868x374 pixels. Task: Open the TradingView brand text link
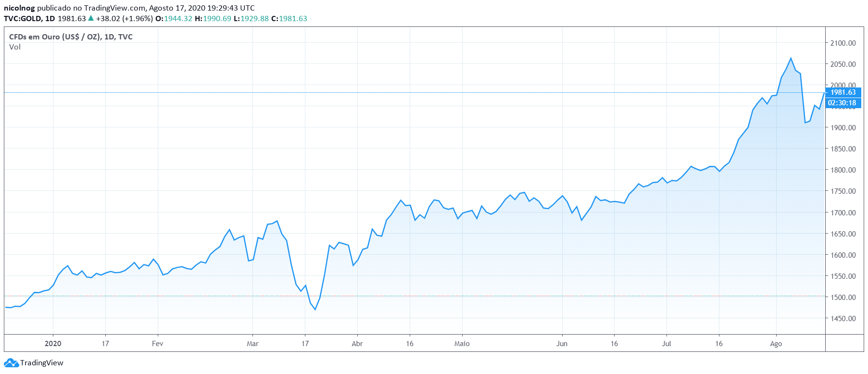pyautogui.click(x=42, y=363)
